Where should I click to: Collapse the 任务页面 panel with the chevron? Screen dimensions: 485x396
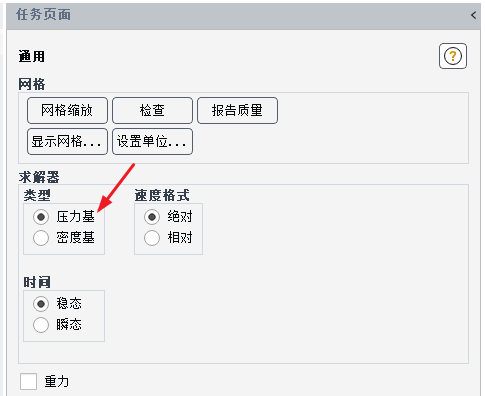[x=474, y=15]
